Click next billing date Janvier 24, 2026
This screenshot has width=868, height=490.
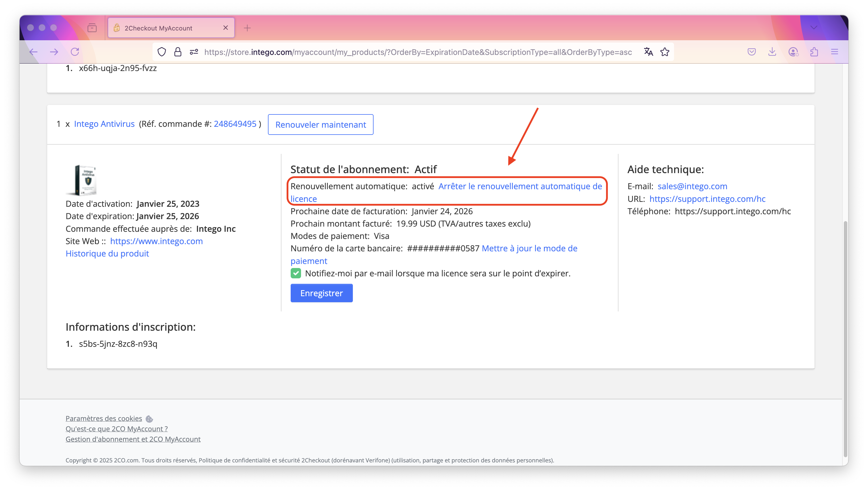(442, 211)
